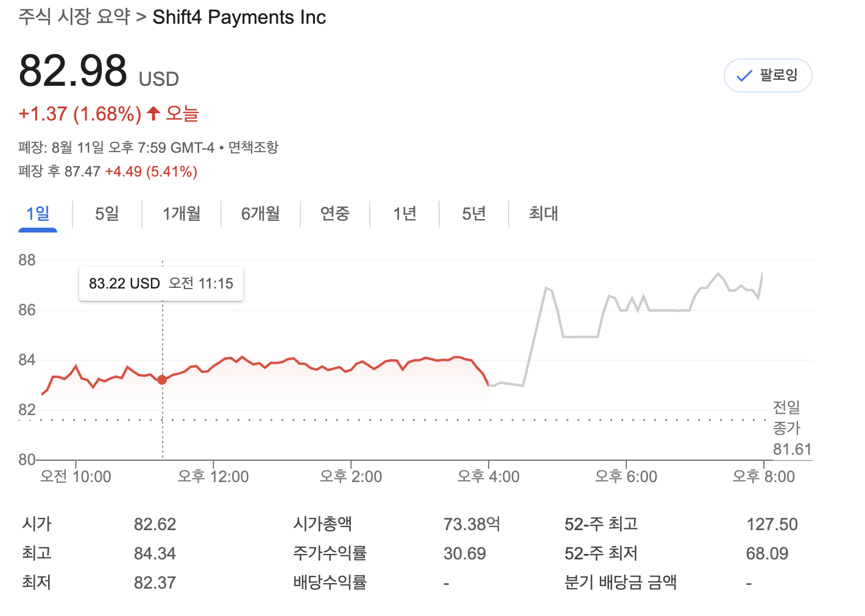The height and width of the screenshot is (616, 865).
Task: Click the 분기 배당금 금액 label
Action: tap(620, 583)
